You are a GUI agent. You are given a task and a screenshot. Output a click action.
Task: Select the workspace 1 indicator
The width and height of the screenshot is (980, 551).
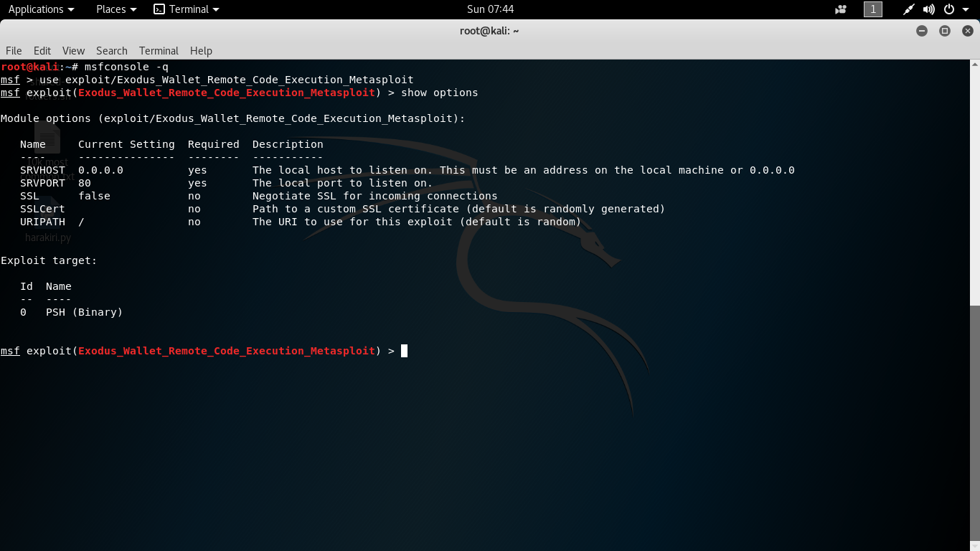873,9
